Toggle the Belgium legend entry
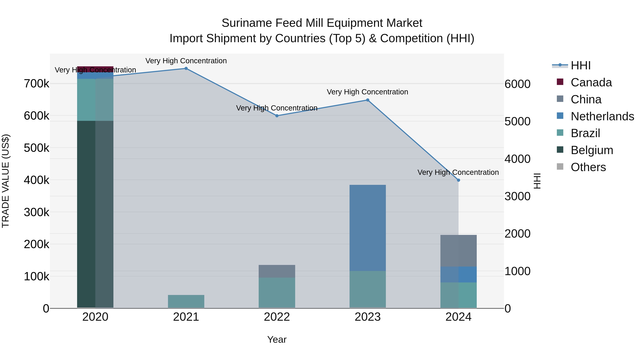Viewport: 644px width, 362px height. pyautogui.click(x=585, y=150)
